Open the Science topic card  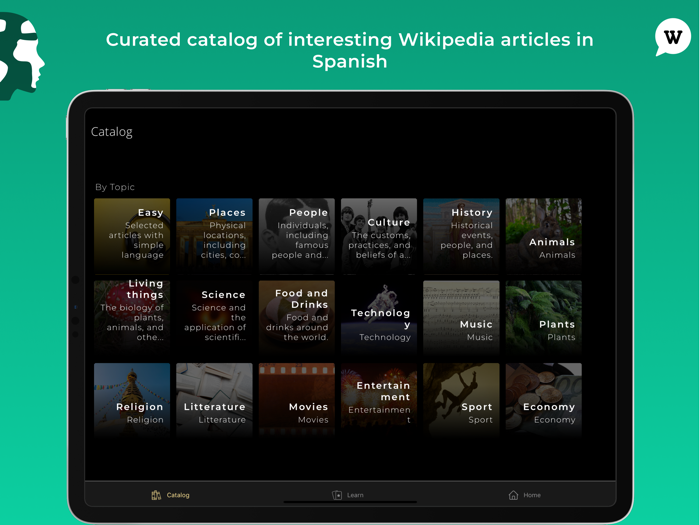coord(214,318)
